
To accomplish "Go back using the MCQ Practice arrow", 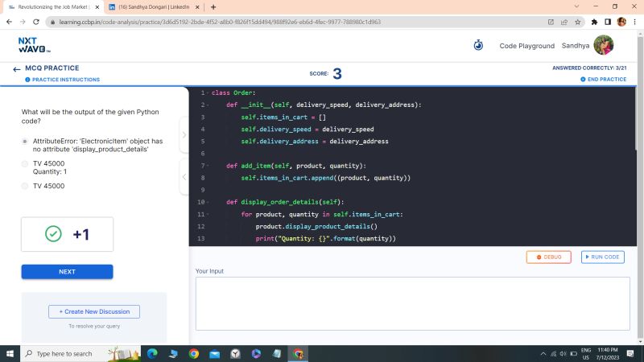I will [x=16, y=69].
